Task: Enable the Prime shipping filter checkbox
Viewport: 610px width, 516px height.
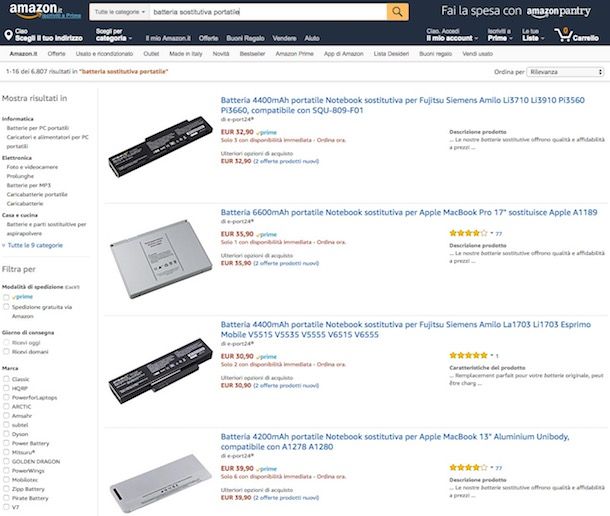Action: [x=5, y=297]
